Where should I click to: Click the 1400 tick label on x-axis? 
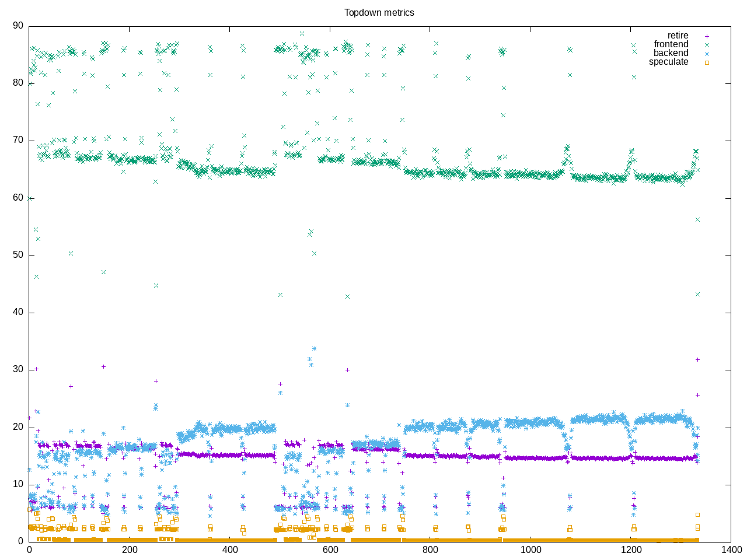[x=731, y=550]
